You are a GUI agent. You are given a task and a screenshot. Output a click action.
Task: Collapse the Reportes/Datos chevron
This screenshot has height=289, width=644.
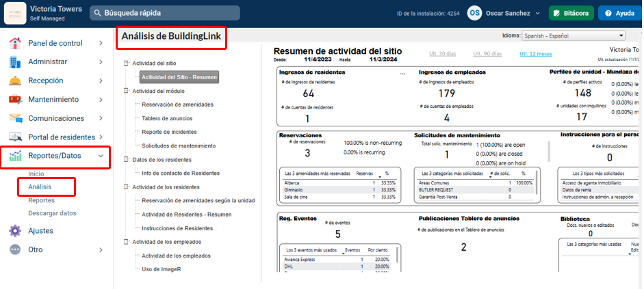pos(101,156)
